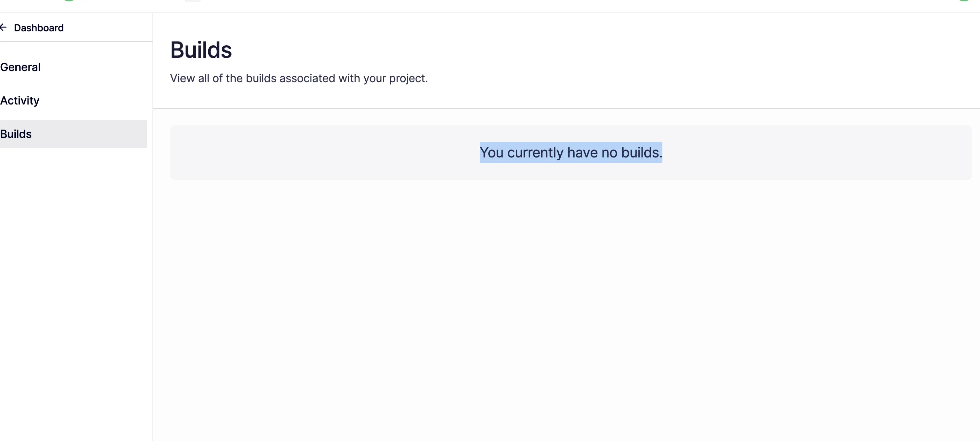
Task: Click the word 'You' in the no-builds message
Action: 491,153
